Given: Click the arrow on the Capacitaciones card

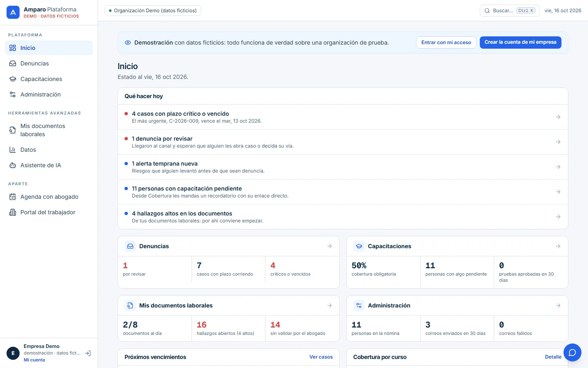Looking at the screenshot, I should pos(558,246).
